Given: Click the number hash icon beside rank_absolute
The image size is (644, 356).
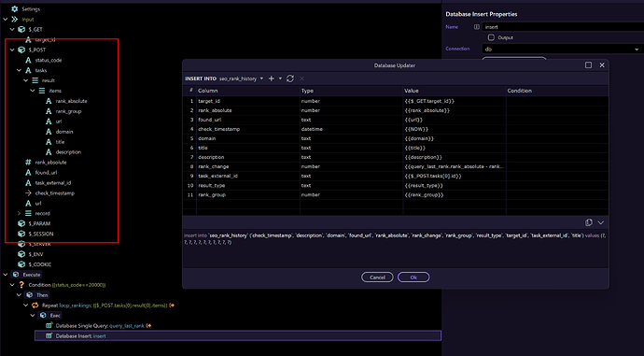Looking at the screenshot, I should (28, 163).
